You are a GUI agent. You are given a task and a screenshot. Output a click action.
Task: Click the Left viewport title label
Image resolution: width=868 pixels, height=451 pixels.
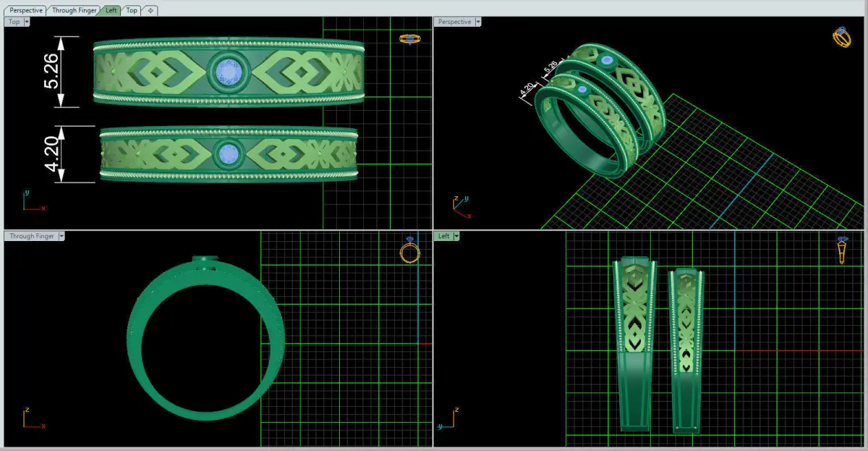pos(443,236)
